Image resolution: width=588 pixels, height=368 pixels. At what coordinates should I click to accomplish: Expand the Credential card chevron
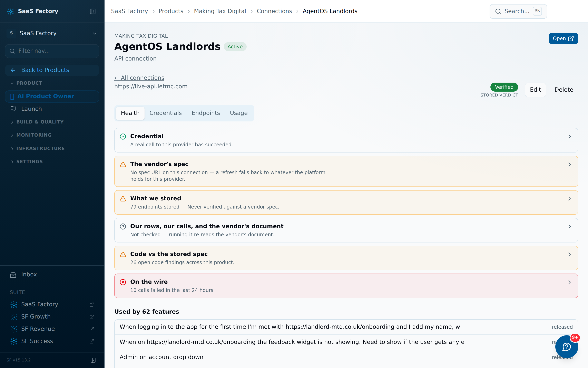pyautogui.click(x=570, y=137)
